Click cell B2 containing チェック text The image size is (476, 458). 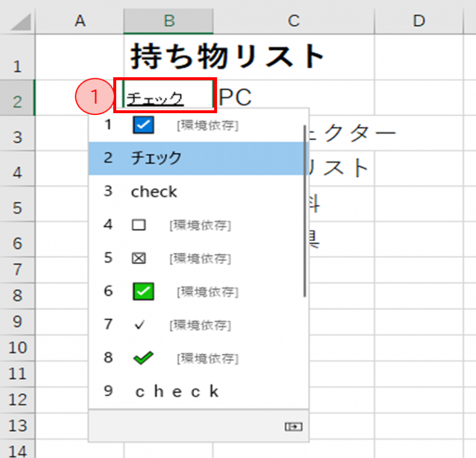pyautogui.click(x=167, y=97)
